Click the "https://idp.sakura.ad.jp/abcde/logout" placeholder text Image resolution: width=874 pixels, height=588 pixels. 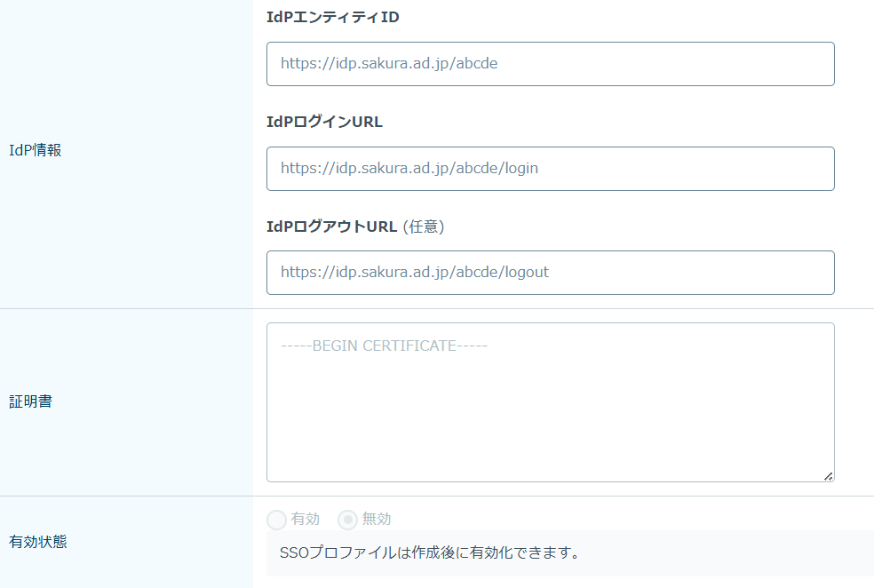point(415,272)
